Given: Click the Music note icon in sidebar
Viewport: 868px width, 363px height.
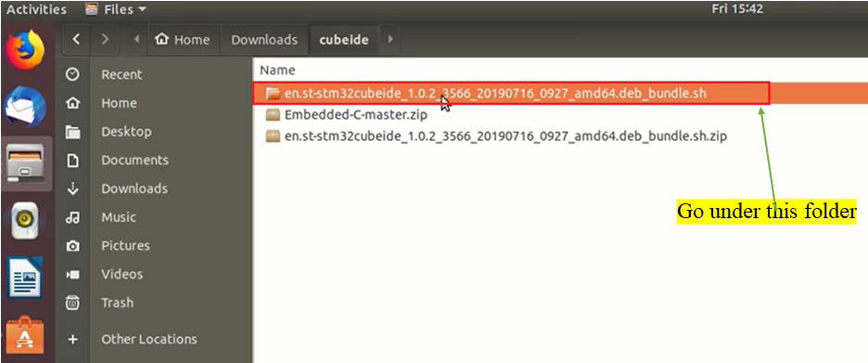Looking at the screenshot, I should (72, 217).
